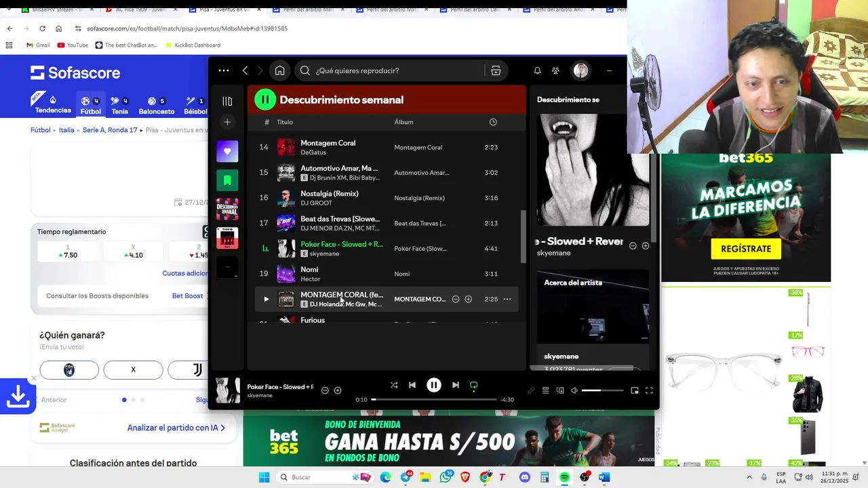
Task: Skip to the previous track in Spotify
Action: tap(412, 385)
